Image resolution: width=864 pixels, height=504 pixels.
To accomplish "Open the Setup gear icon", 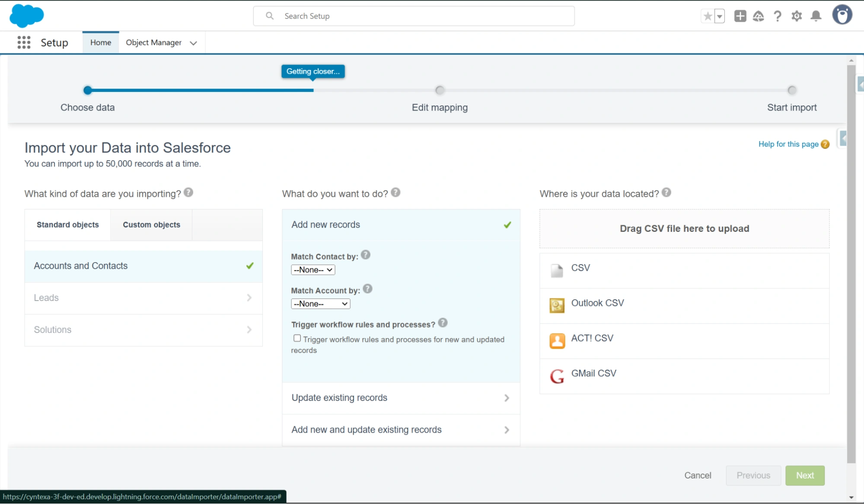I will pyautogui.click(x=797, y=16).
